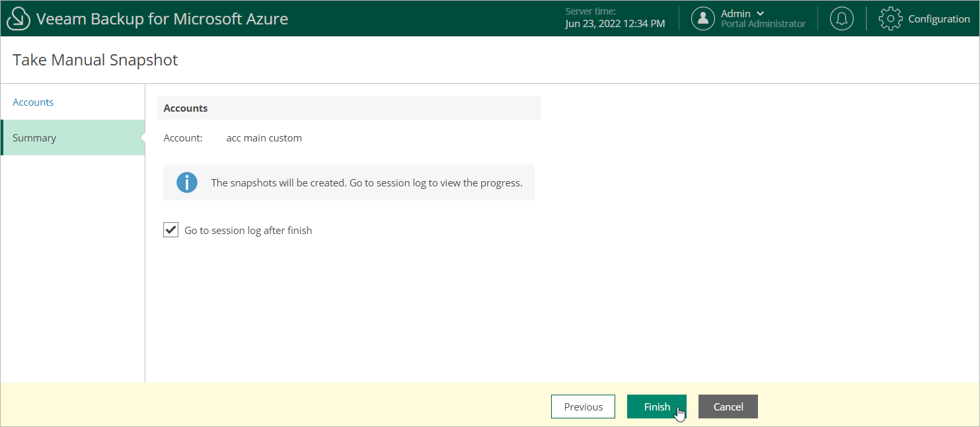Screen dimensions: 980x427
Task: Click the snapshots will be created message
Action: tap(367, 182)
